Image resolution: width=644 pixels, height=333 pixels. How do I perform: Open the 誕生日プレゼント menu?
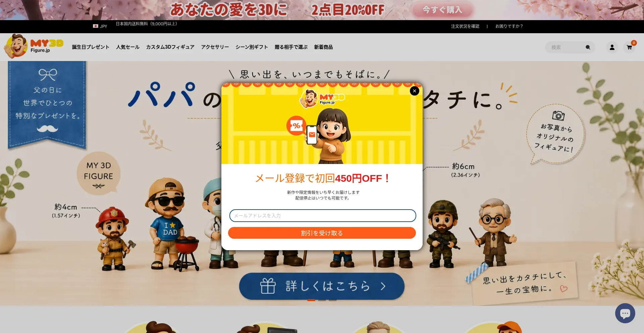click(x=91, y=47)
